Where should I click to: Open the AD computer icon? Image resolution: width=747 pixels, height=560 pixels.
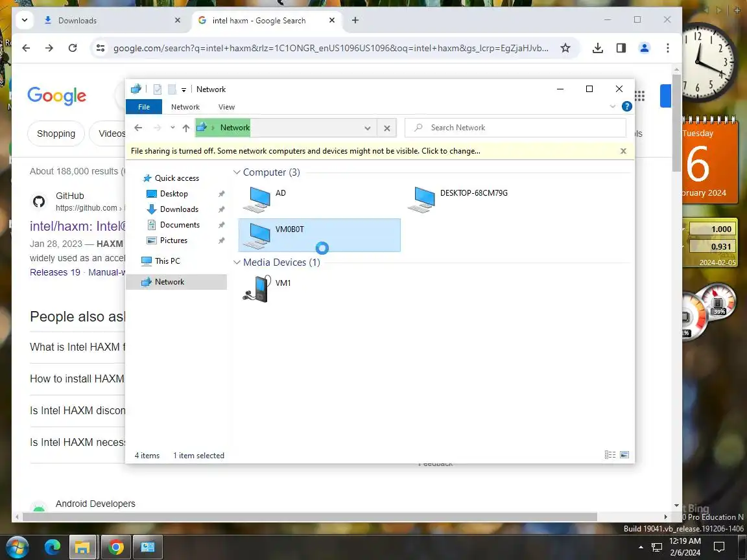[x=257, y=200]
